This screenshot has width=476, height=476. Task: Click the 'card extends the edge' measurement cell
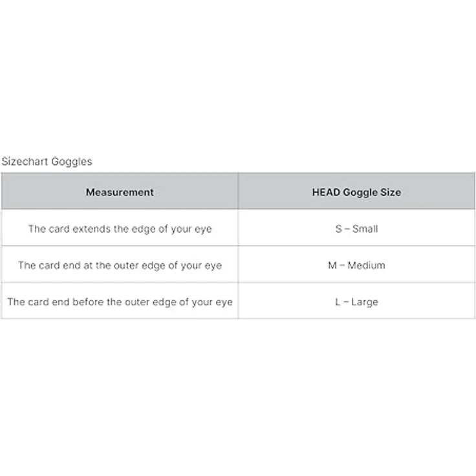120,228
